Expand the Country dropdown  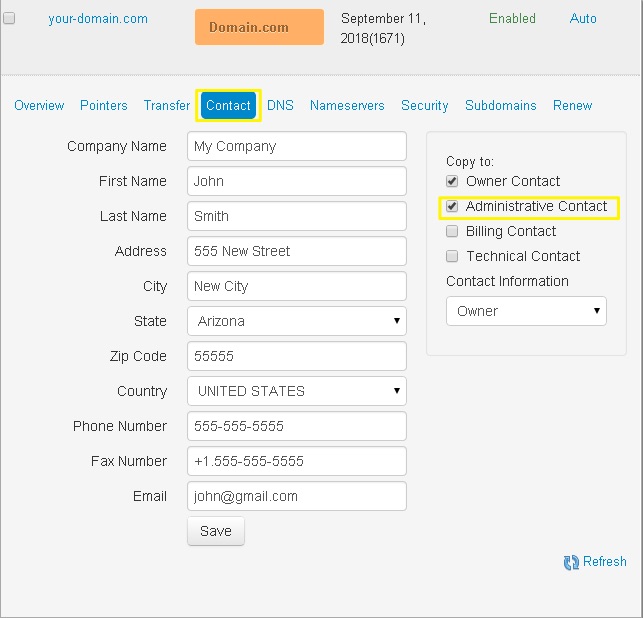pyautogui.click(x=296, y=391)
